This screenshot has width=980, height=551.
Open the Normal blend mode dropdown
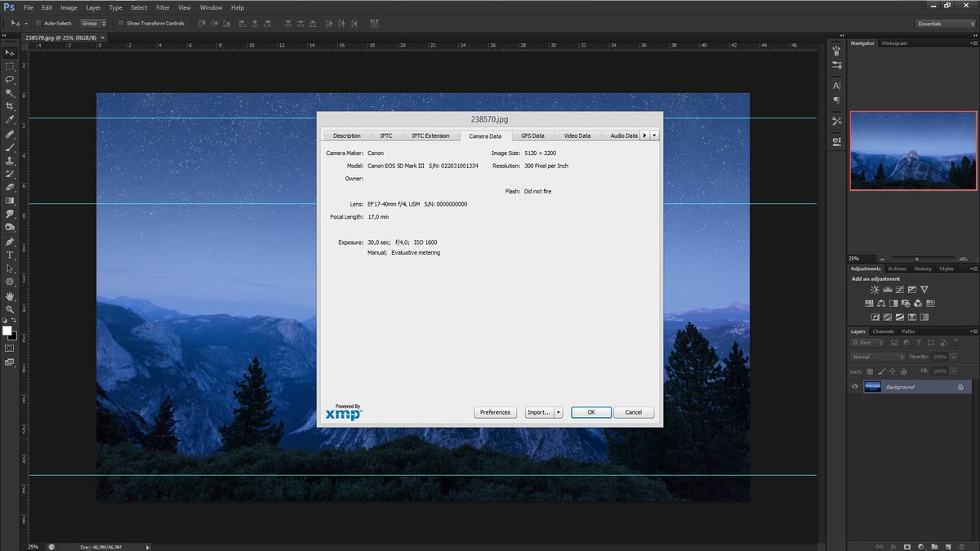click(876, 357)
